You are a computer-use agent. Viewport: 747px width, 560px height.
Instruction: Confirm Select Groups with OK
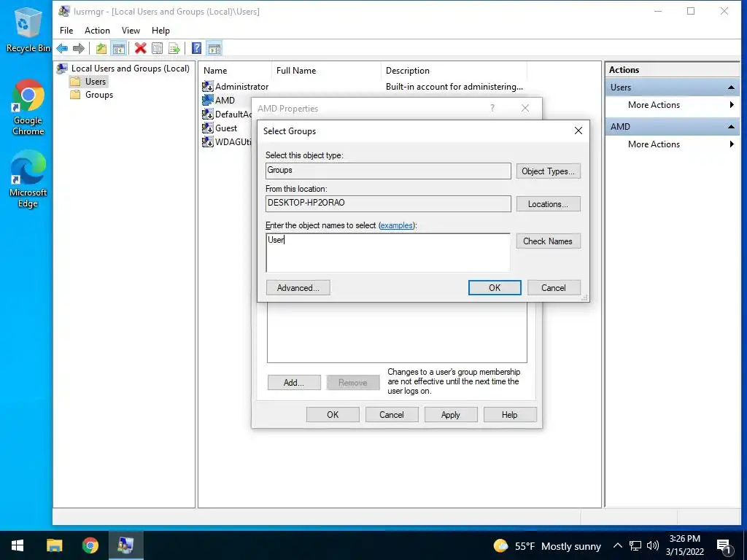pos(495,287)
